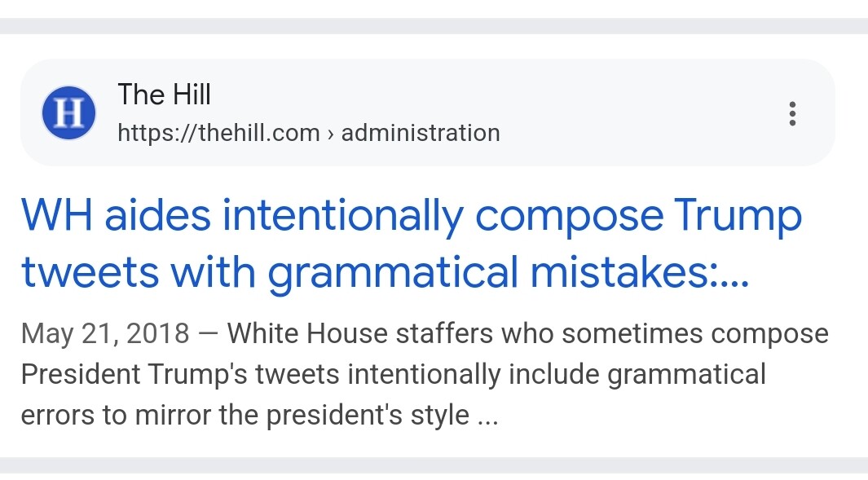Open the thehill.com URL text
Viewport: 868px width, 480px height.
click(x=218, y=133)
